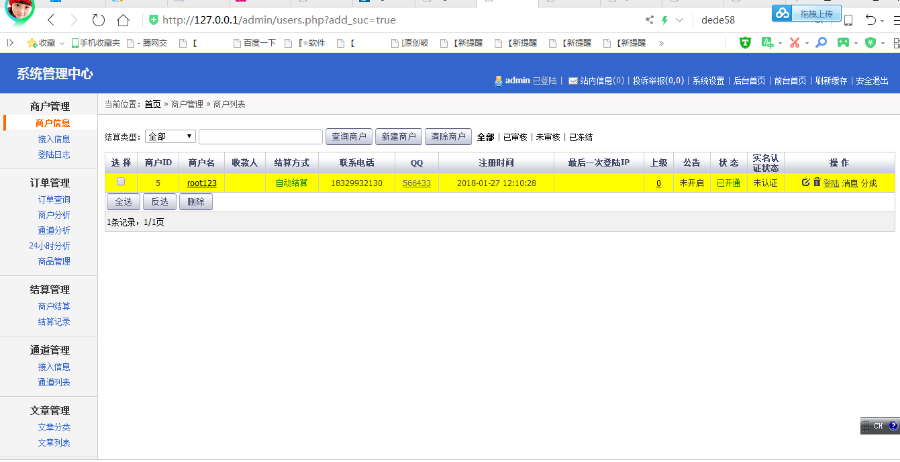Click the browser forward arrow

73,20
